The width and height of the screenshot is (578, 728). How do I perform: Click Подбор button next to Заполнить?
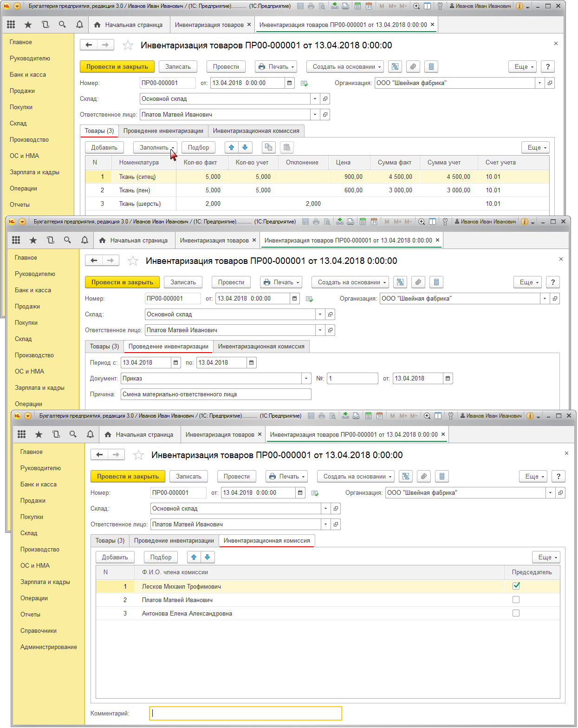[198, 147]
